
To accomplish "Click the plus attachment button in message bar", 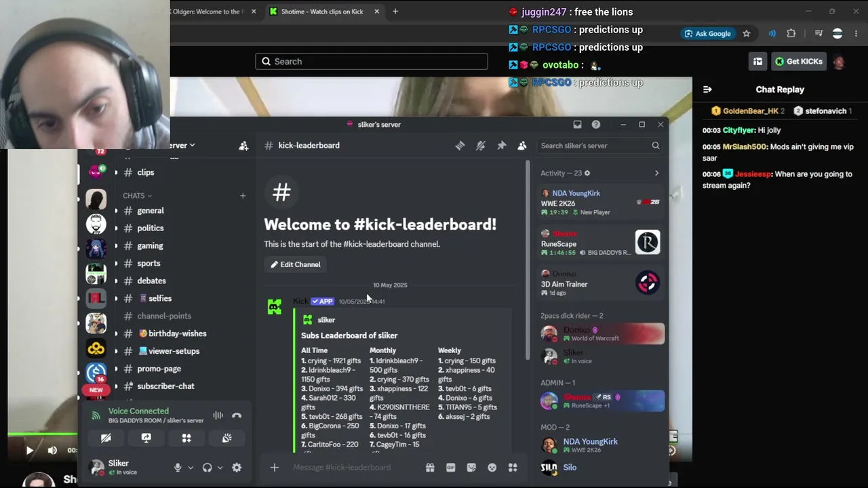I will tap(274, 467).
